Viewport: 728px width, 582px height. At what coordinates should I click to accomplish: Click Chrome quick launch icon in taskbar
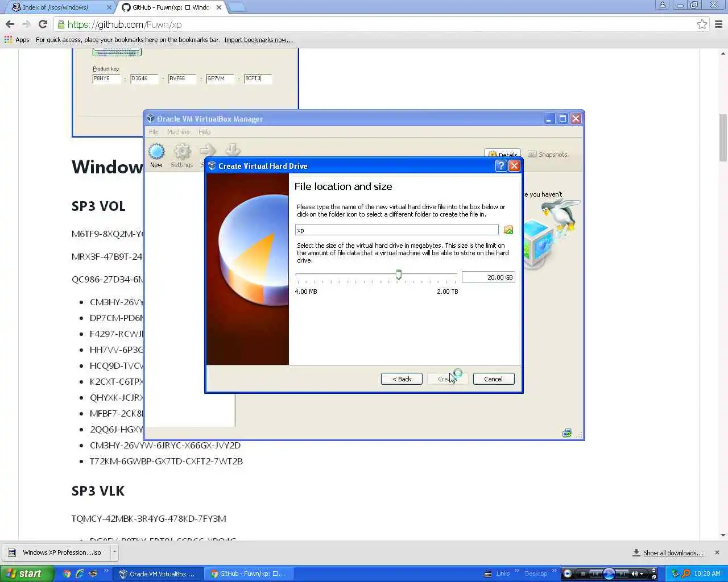click(67, 573)
